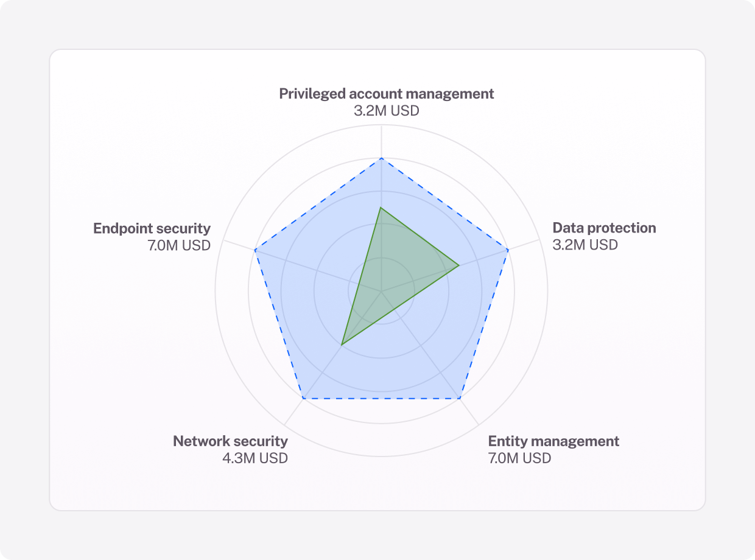Select the "Entity management" axis label

[x=553, y=441]
